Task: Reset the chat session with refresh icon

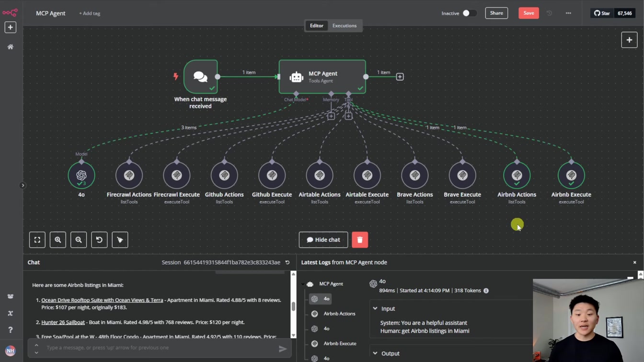Action: [287, 262]
